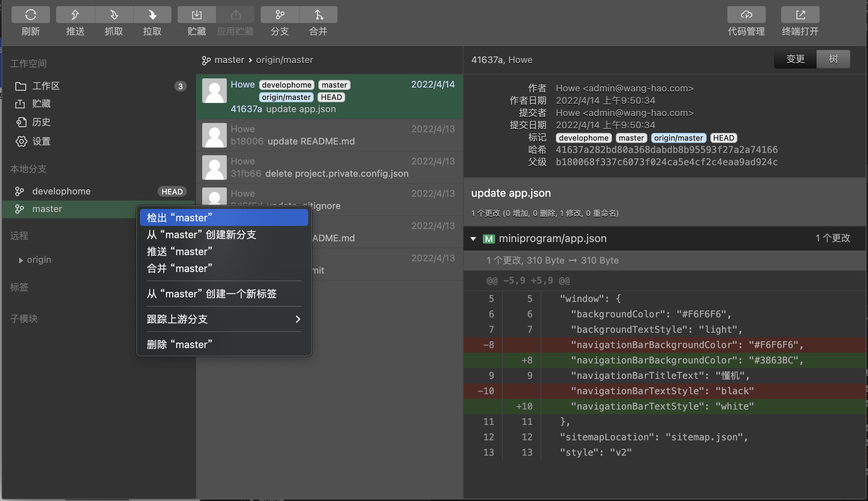868x501 pixels.
Task: Expand the origin remote
Action: (21, 260)
